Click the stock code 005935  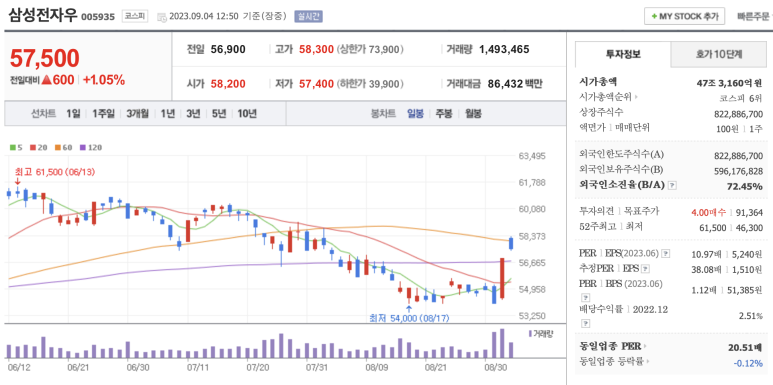coord(98,17)
